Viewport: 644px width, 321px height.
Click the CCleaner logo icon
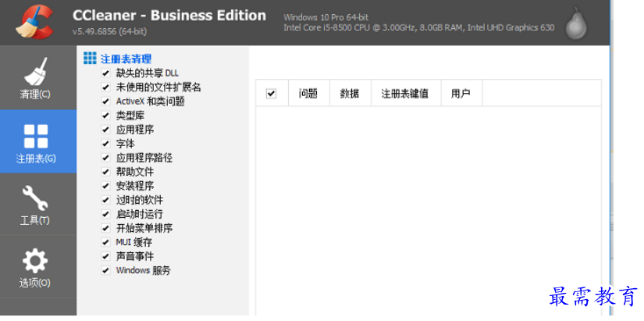34,22
